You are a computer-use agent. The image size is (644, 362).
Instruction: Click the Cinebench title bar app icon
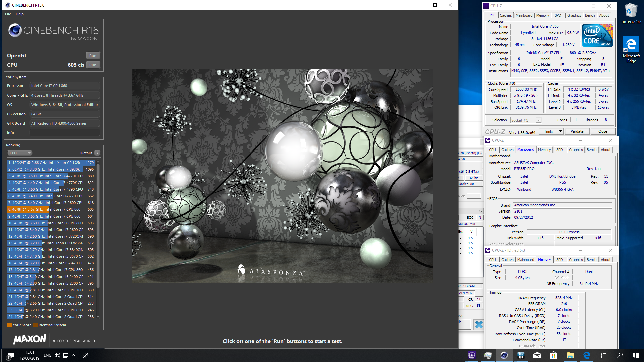click(x=8, y=5)
